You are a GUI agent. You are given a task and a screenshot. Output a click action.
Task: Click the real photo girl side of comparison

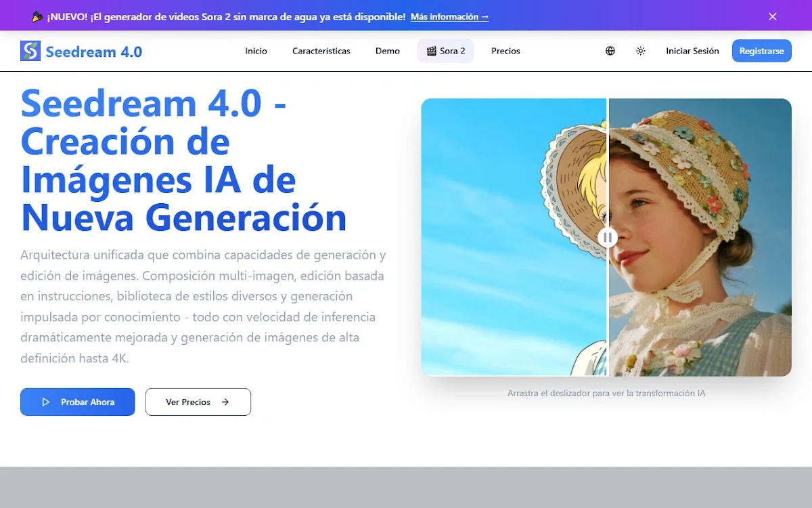(700, 237)
